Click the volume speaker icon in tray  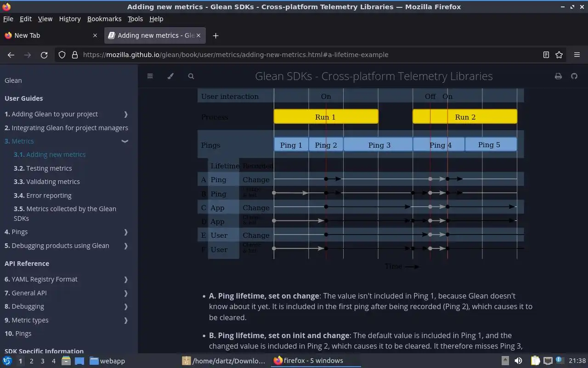[518, 361]
